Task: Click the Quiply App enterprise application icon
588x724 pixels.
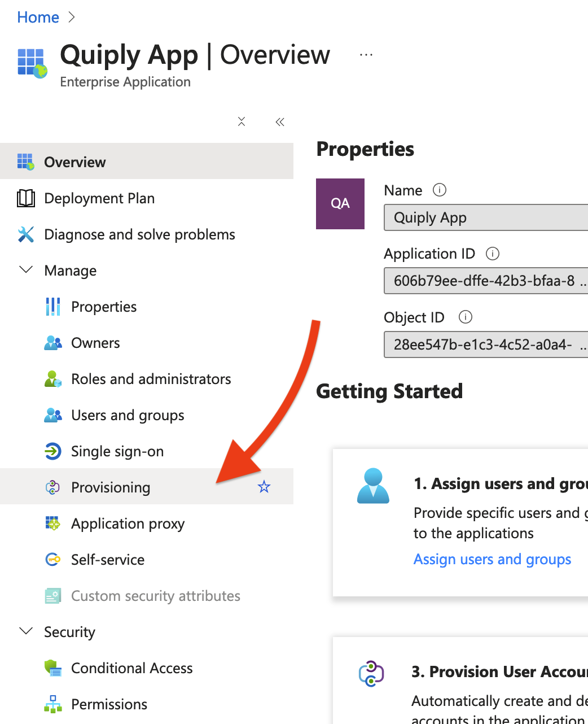Action: (x=32, y=63)
